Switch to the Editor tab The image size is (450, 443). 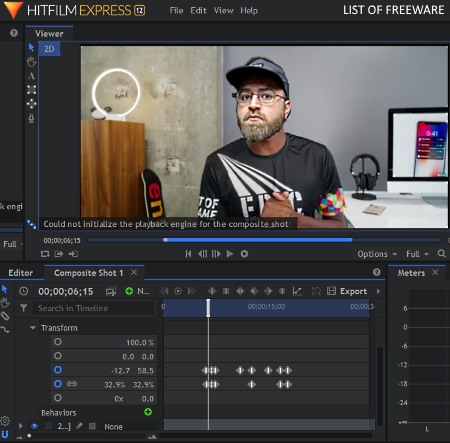pyautogui.click(x=21, y=273)
